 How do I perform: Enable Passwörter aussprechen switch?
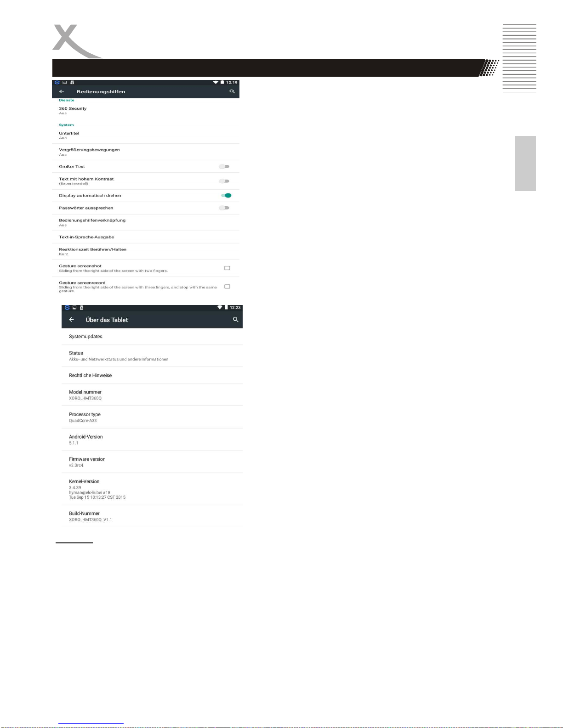224,208
